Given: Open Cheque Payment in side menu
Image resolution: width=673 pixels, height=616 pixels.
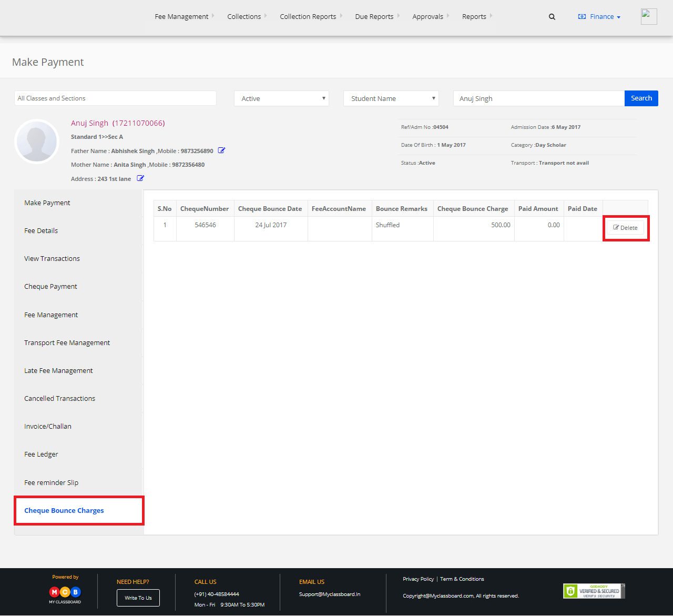Looking at the screenshot, I should [x=78, y=287].
